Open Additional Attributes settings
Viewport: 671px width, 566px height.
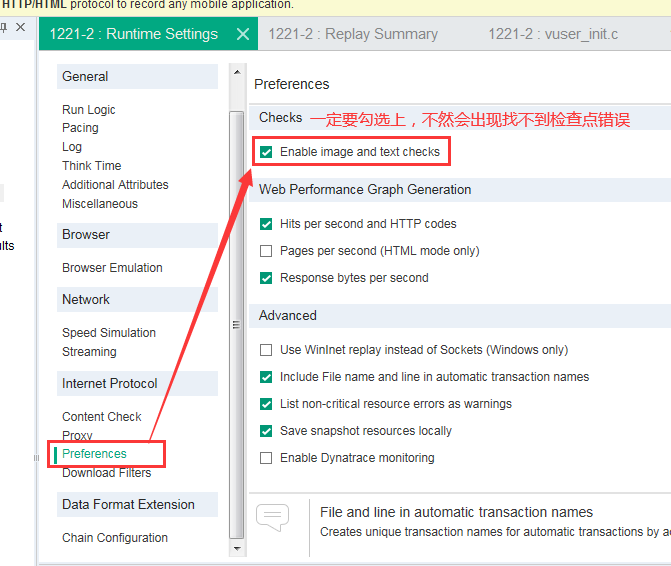[x=115, y=184]
